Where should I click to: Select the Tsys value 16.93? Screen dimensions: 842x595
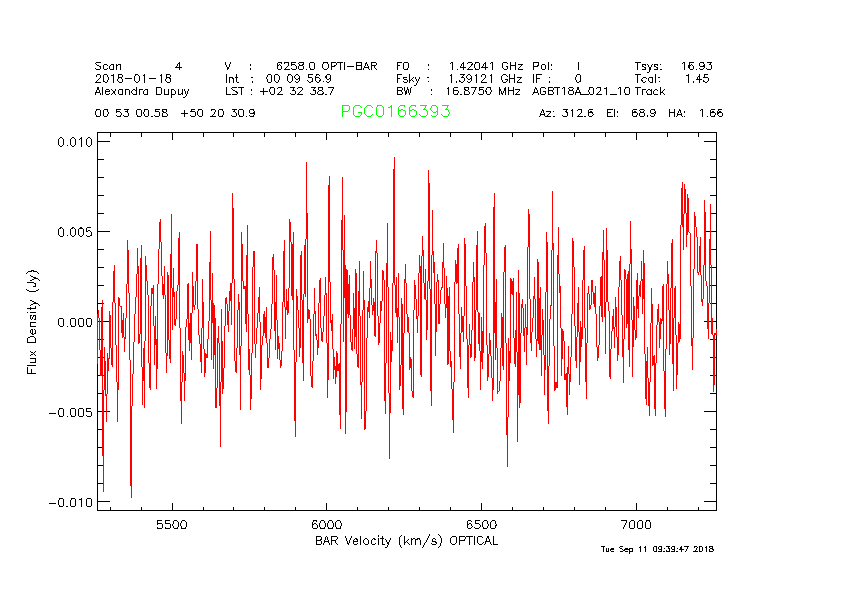(696, 65)
